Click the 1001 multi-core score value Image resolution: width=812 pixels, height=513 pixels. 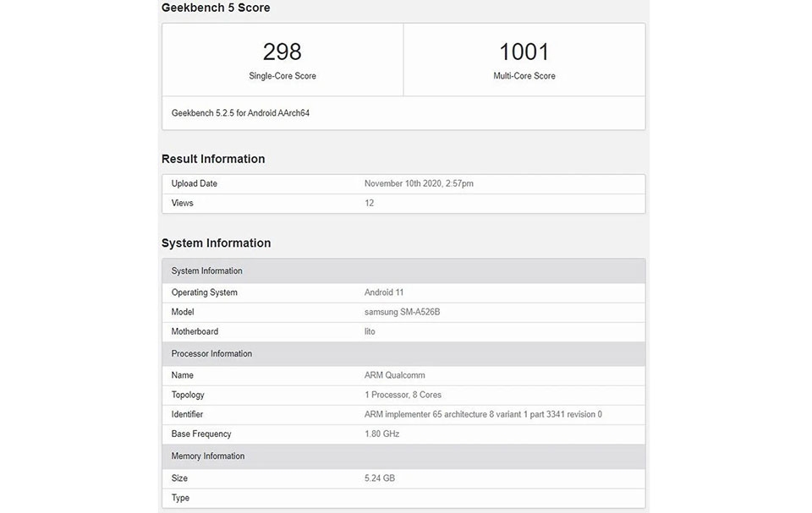(x=524, y=52)
